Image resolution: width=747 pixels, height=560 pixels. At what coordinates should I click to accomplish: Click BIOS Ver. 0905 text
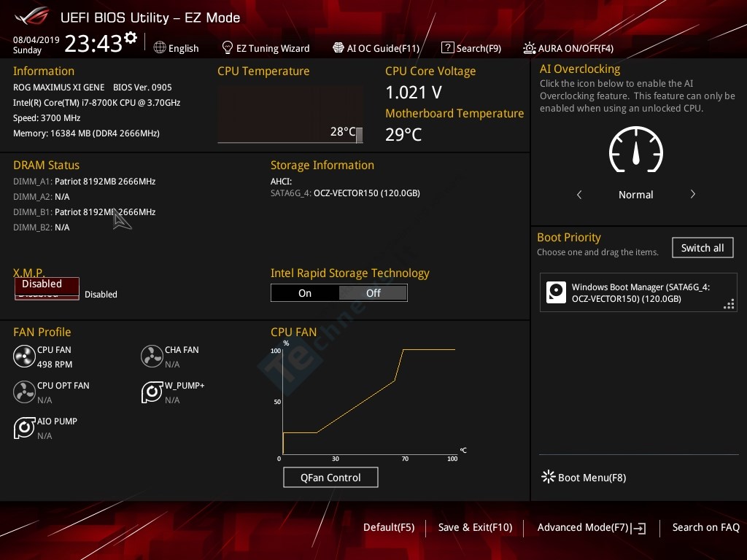[142, 87]
